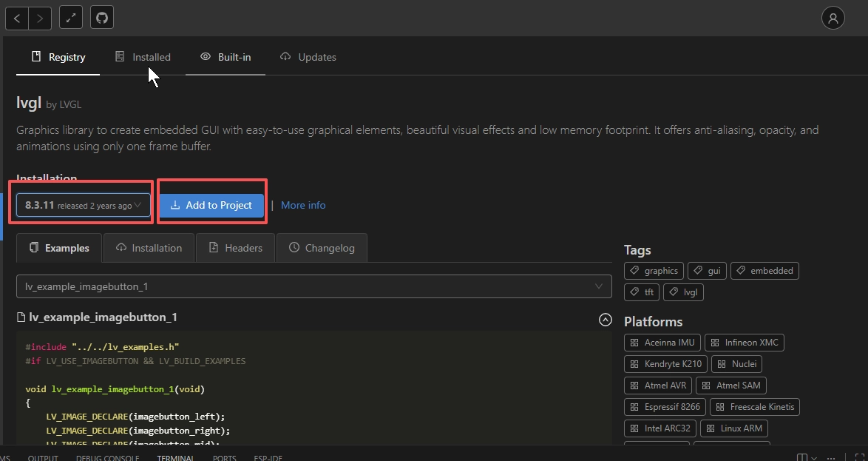Follow the More info link
Image resolution: width=868 pixels, height=461 pixels.
[x=303, y=205]
